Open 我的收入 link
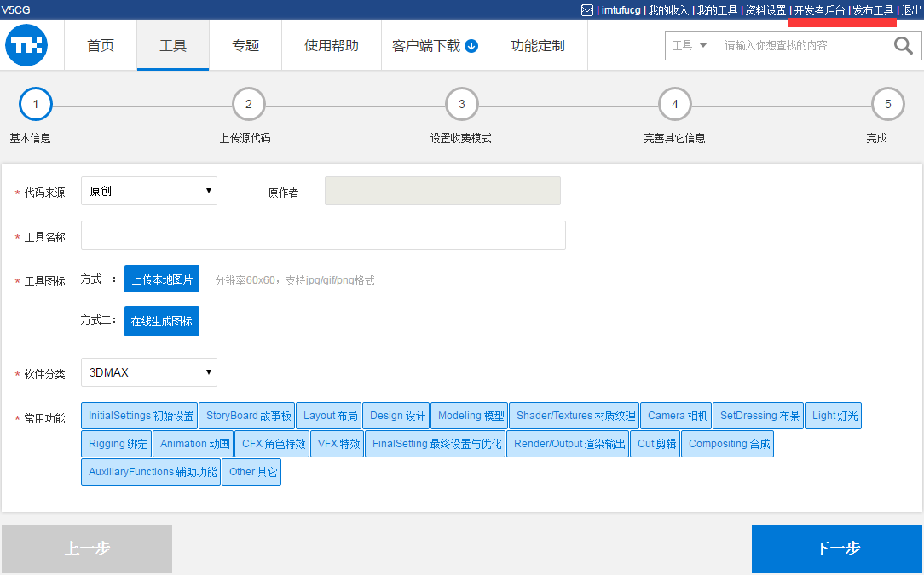The image size is (924, 575). [668, 10]
